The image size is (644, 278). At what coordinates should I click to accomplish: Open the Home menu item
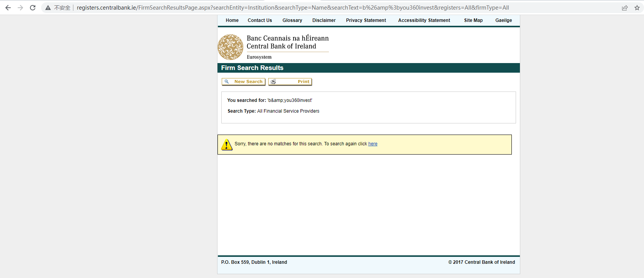232,20
